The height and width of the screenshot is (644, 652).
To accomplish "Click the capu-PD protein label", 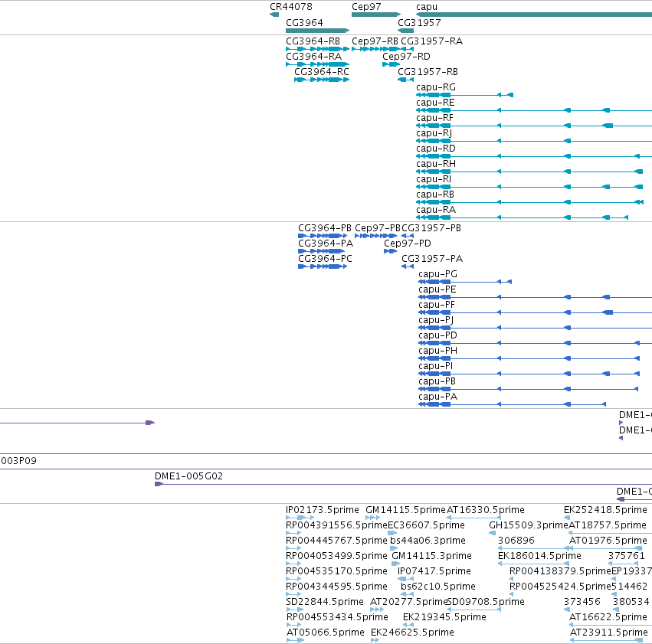I will (437, 335).
